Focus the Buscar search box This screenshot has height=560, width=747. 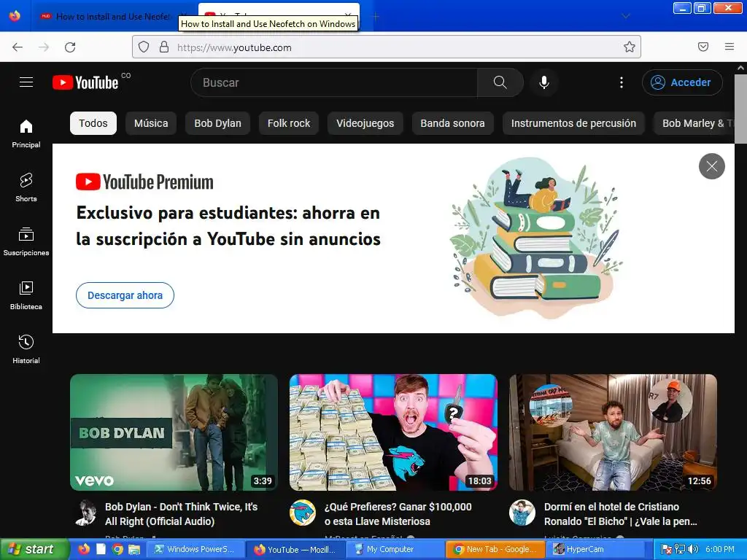[333, 82]
